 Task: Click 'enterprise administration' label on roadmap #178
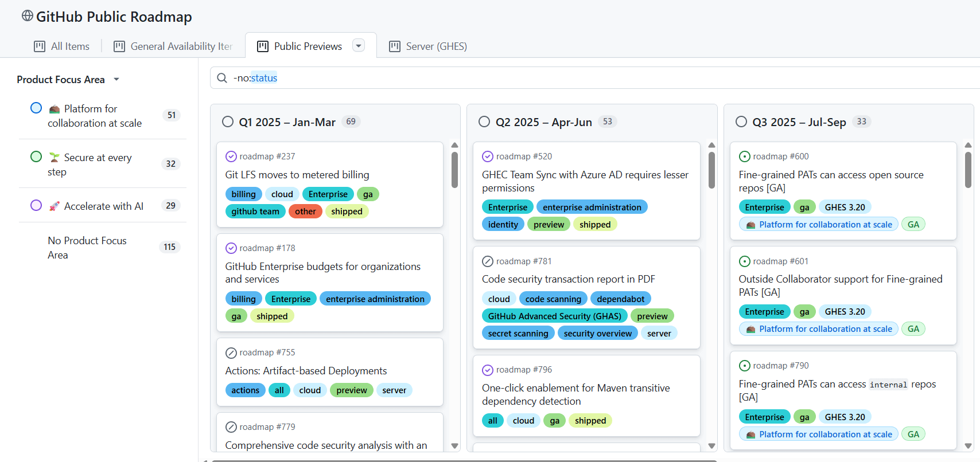pos(375,299)
